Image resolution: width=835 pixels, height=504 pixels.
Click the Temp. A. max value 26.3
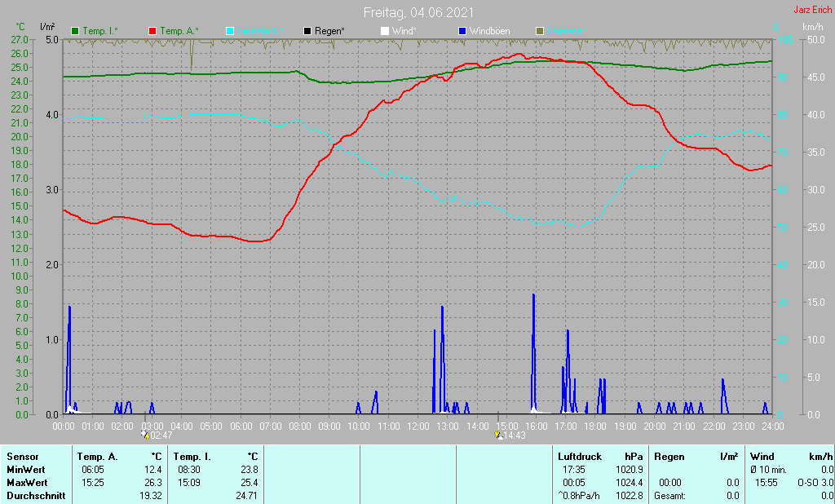tap(152, 483)
